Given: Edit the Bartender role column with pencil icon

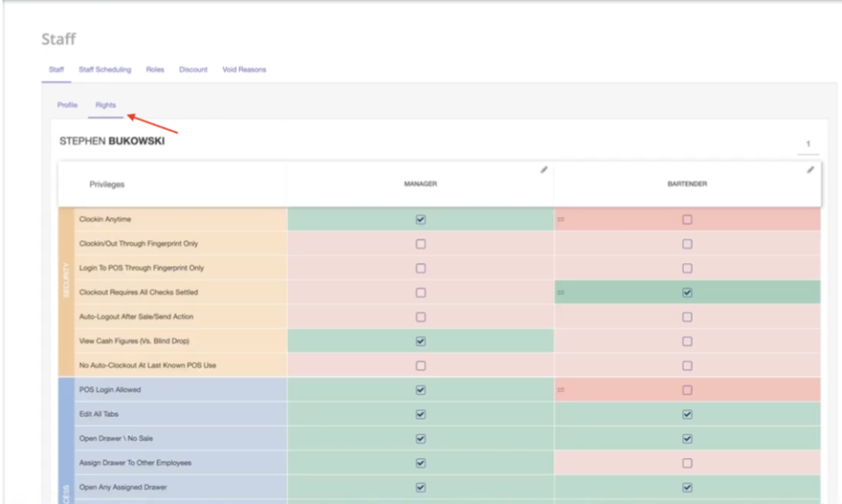Looking at the screenshot, I should point(808,170).
